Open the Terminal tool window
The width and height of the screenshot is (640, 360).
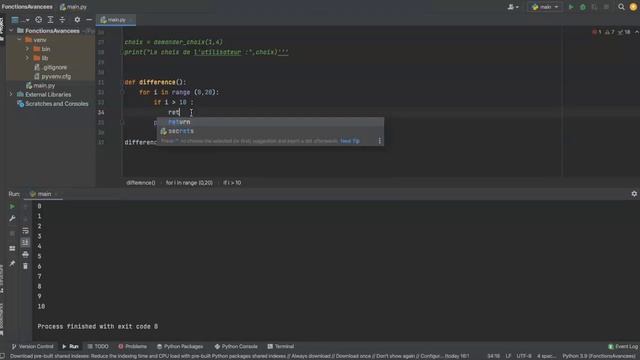pos(280,347)
